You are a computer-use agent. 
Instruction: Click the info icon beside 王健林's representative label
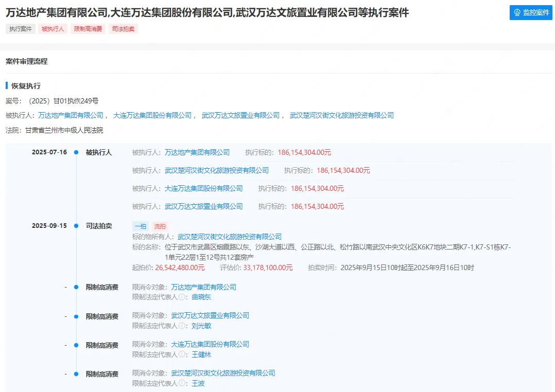(x=182, y=354)
